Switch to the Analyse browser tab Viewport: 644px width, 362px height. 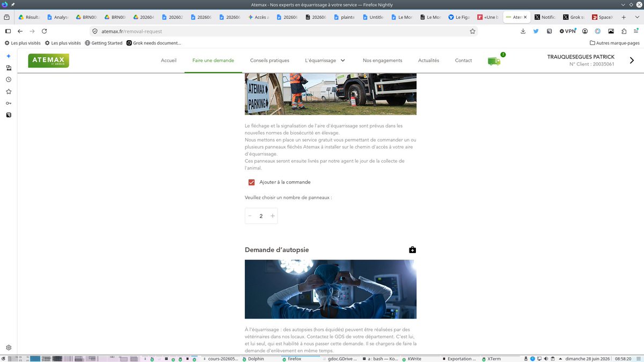[58, 17]
